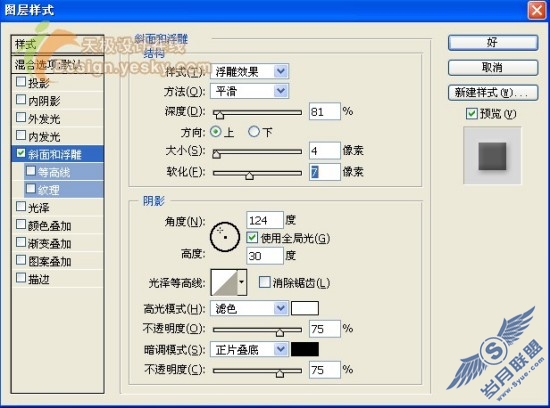
Task: Toggle the 使用全局光 global light checkbox
Action: tap(252, 238)
